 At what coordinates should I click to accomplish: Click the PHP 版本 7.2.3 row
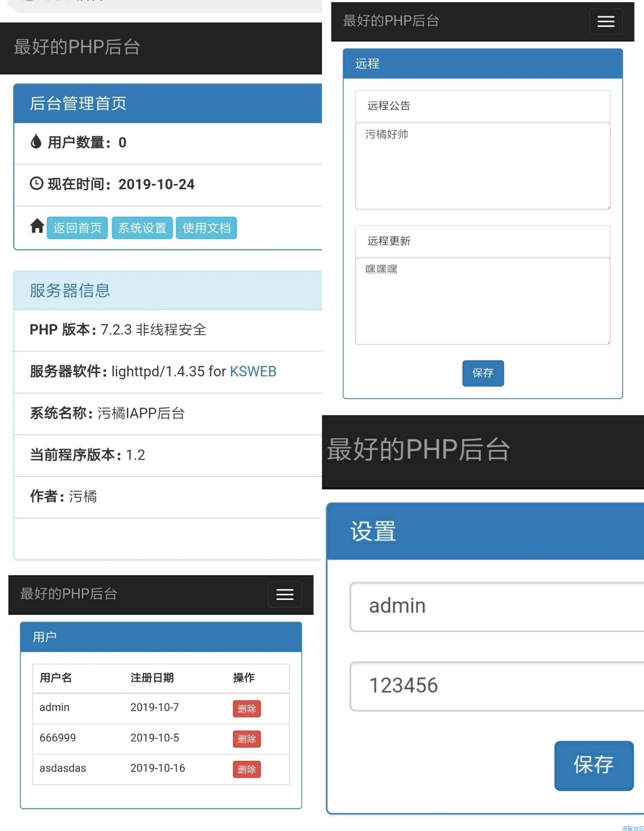168,330
